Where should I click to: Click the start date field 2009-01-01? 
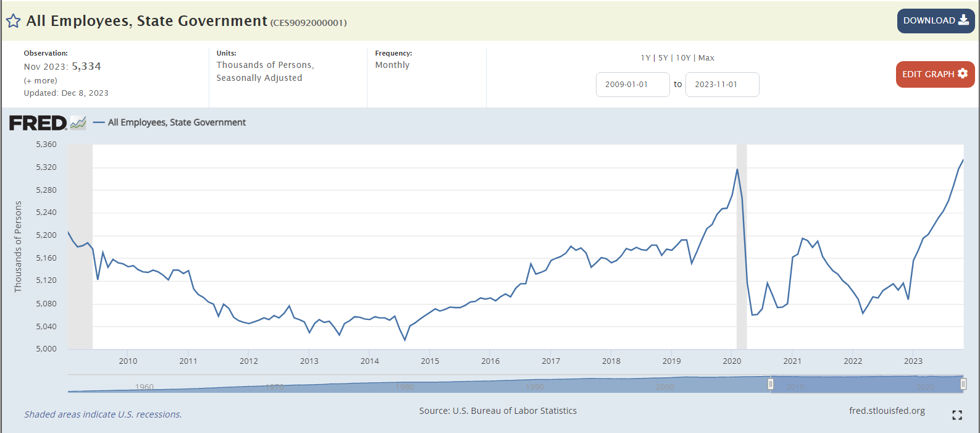pyautogui.click(x=632, y=85)
